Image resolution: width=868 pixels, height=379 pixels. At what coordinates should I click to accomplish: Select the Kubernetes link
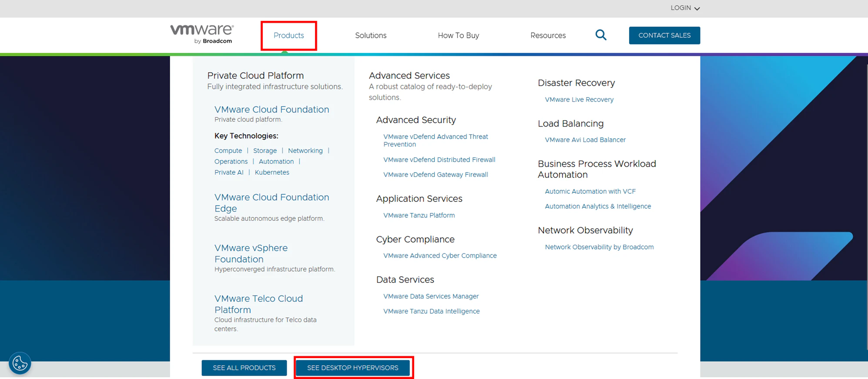pos(272,173)
